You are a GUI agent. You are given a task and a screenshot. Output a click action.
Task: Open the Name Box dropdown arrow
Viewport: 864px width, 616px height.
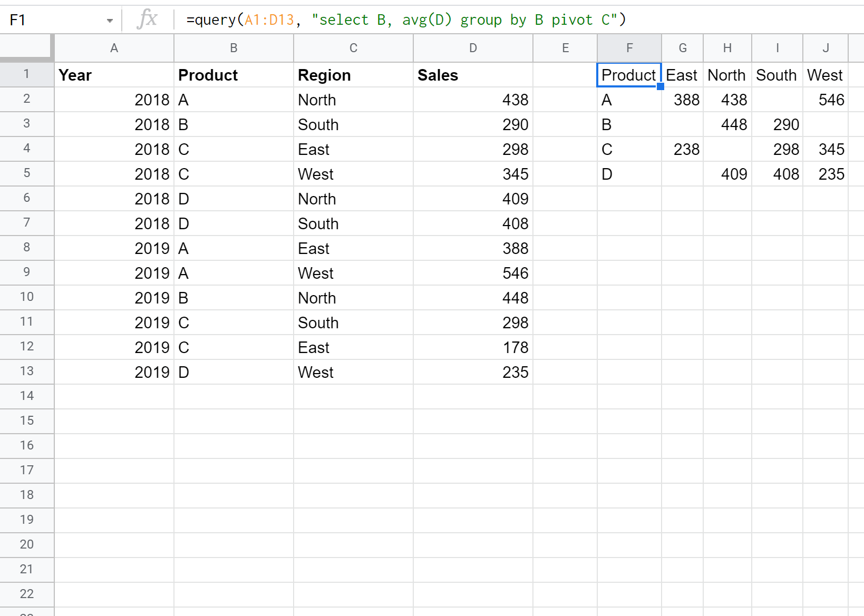(110, 21)
